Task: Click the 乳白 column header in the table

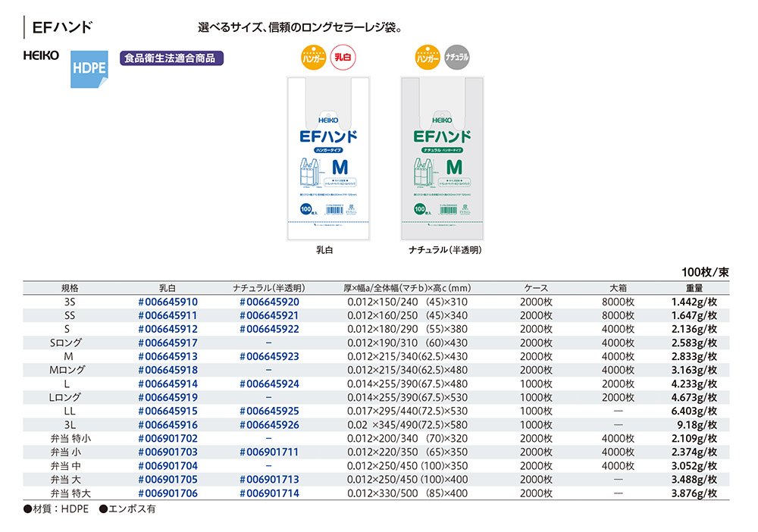Action: click(x=168, y=288)
